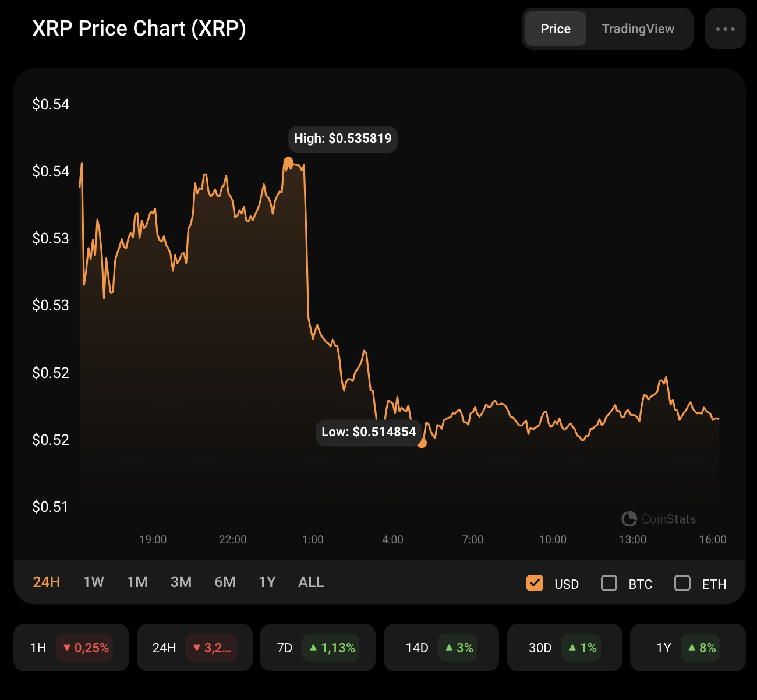This screenshot has width=757, height=700.
Task: Click the orange High price marker dot
Action: click(288, 162)
